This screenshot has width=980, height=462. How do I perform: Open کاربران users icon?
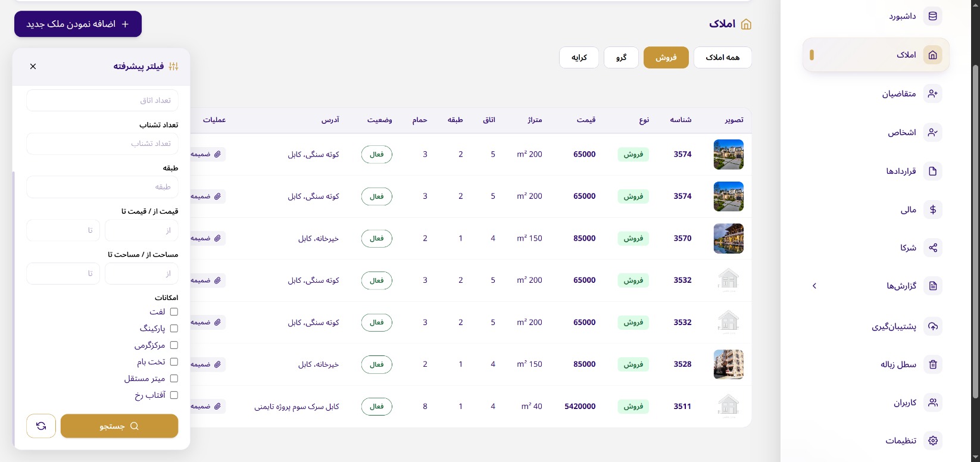coord(932,402)
